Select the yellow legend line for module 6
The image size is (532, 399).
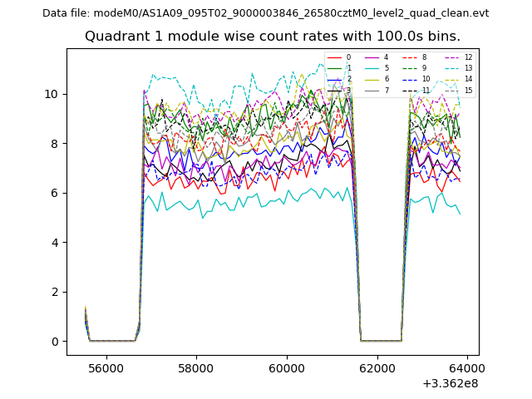[373, 79]
